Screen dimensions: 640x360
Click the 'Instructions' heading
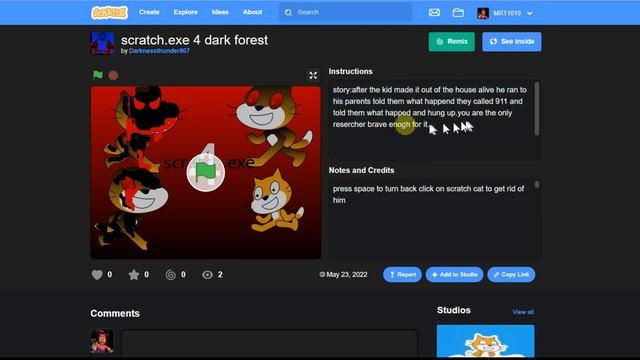[x=351, y=71]
